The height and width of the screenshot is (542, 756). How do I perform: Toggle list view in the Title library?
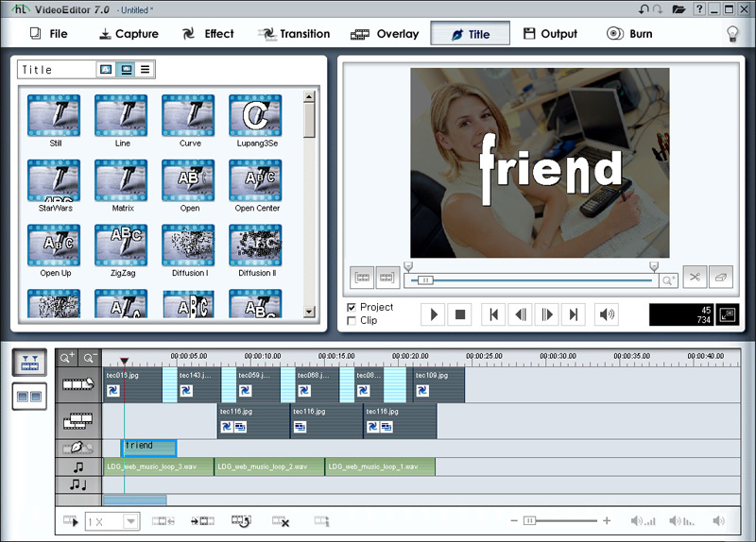coord(145,70)
